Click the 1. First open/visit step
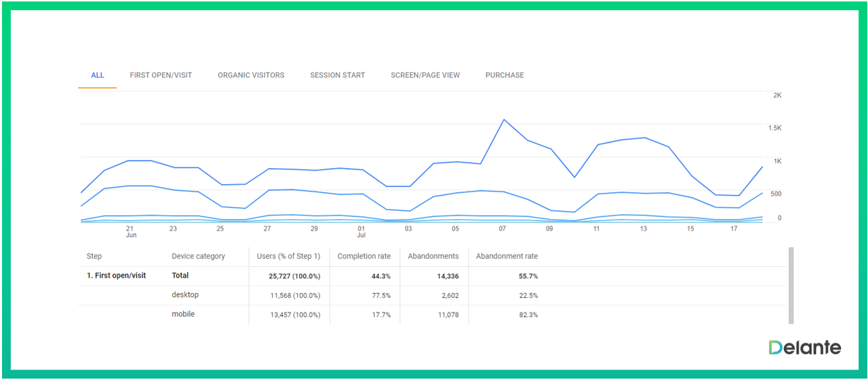 pos(116,276)
